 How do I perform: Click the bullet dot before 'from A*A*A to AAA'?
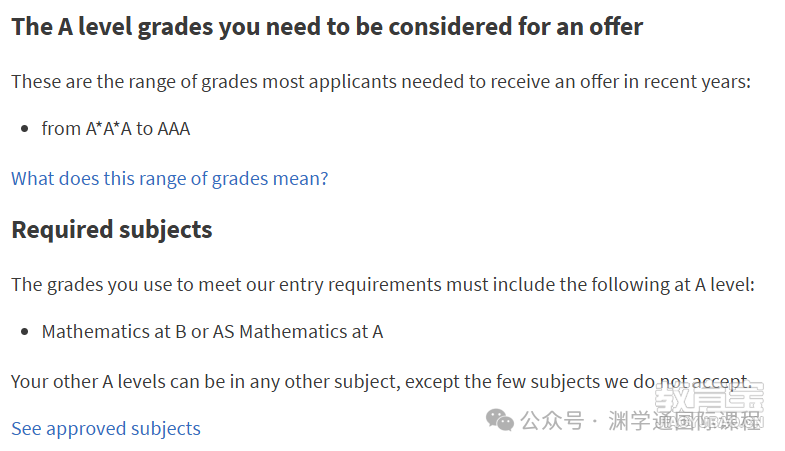tap(25, 129)
